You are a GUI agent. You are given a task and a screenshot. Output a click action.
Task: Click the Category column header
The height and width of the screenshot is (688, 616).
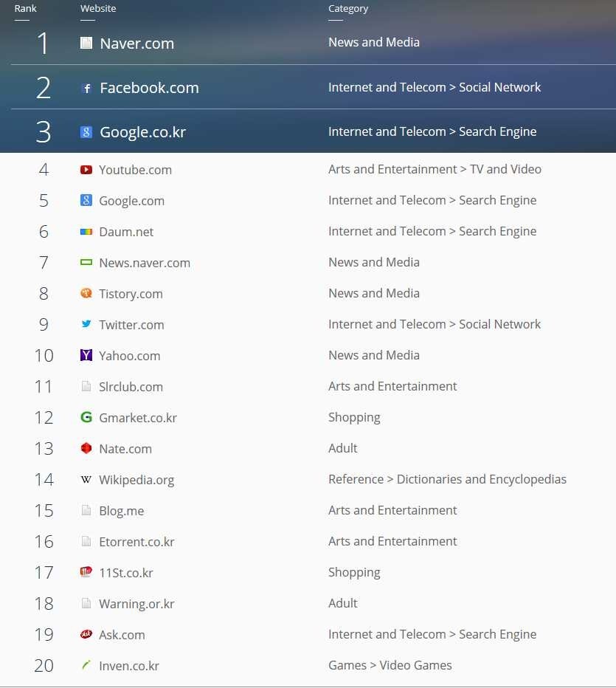pyautogui.click(x=348, y=9)
